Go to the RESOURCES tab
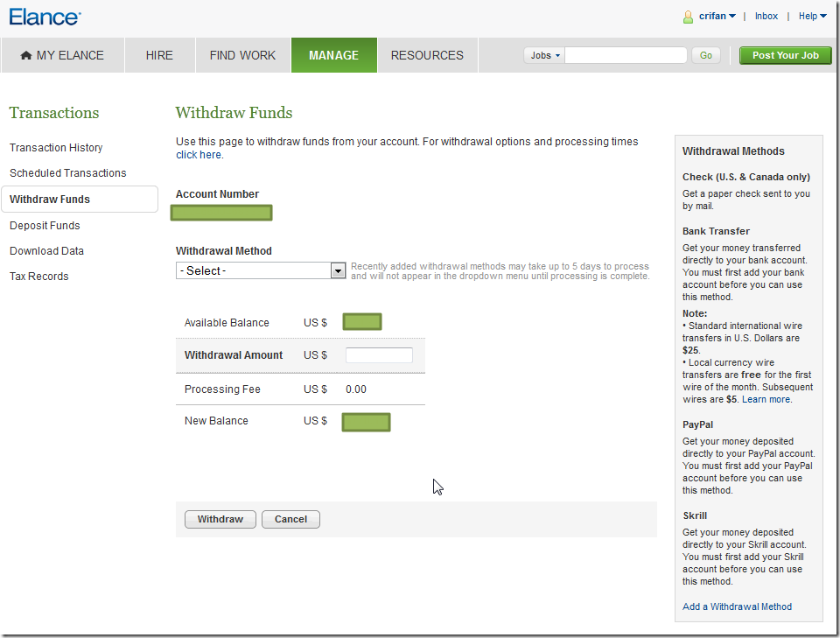 tap(427, 55)
